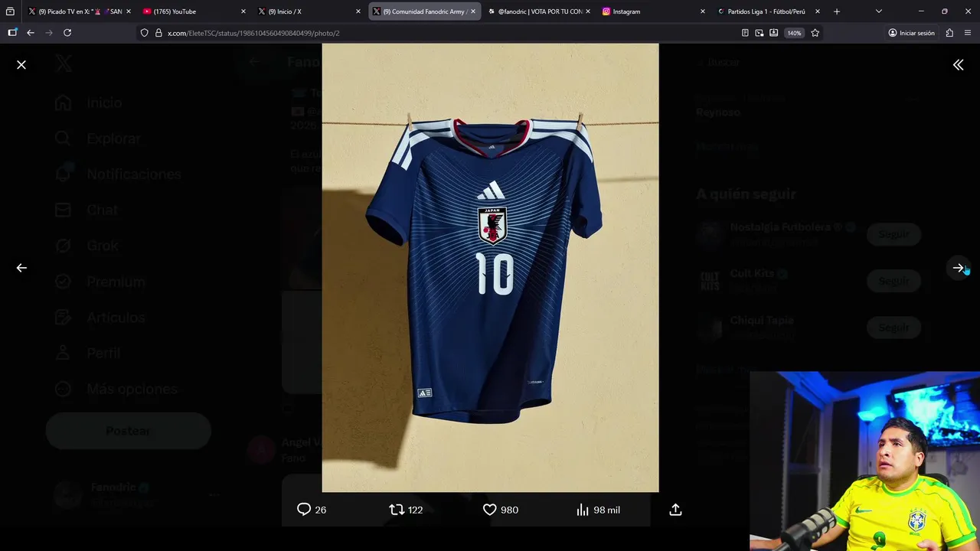The width and height of the screenshot is (980, 551).
Task: Open a new browser tab with the plus
Action: (837, 11)
